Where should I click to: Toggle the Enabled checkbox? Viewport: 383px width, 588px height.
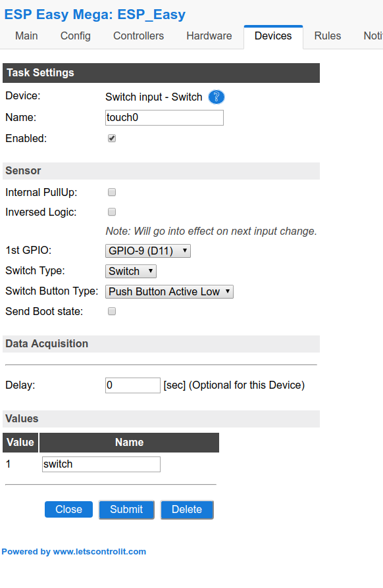pyautogui.click(x=112, y=138)
